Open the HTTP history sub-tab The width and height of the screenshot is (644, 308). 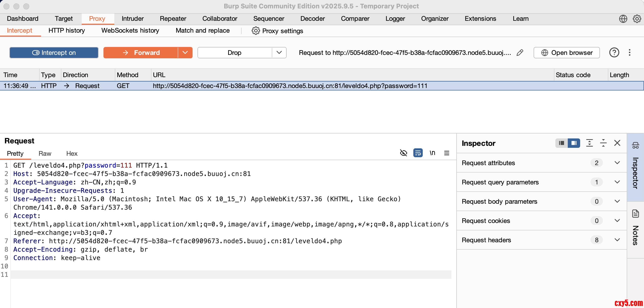coord(67,31)
